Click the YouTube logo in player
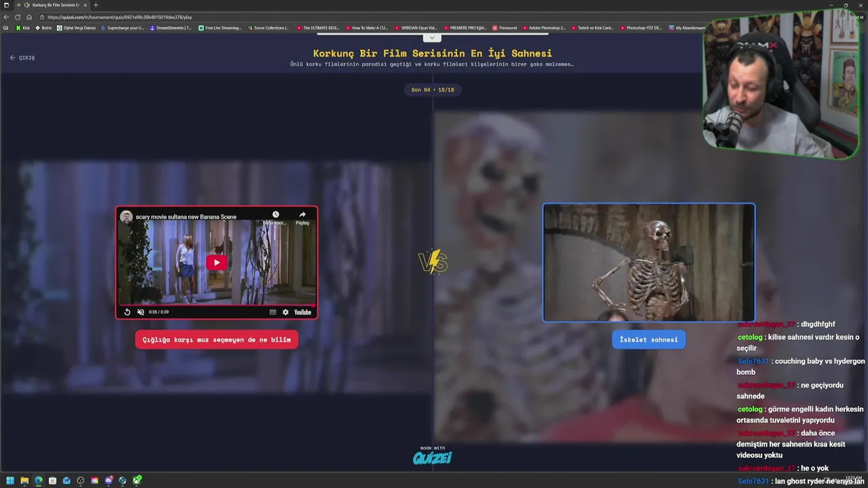This screenshot has height=488, width=868. pos(302,312)
